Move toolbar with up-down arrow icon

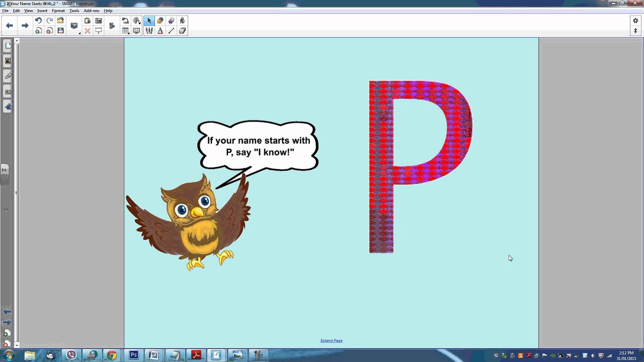635,31
